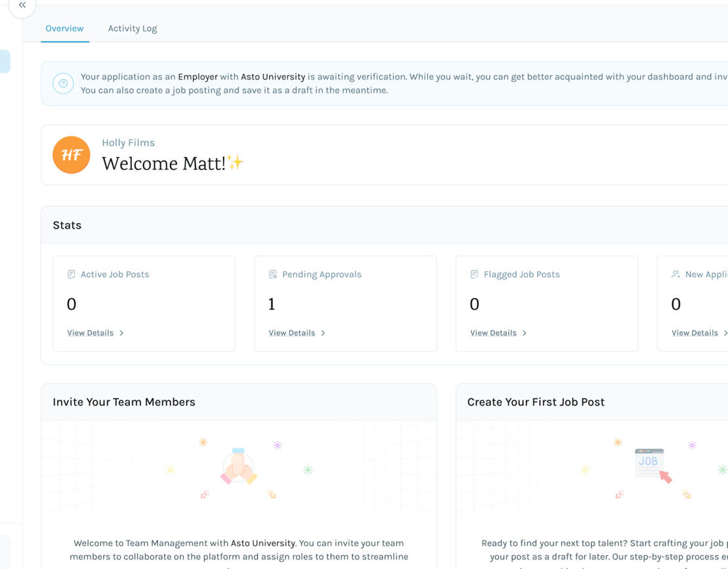Click the help icon in the verification banner
This screenshot has height=569, width=728.
coord(62,83)
